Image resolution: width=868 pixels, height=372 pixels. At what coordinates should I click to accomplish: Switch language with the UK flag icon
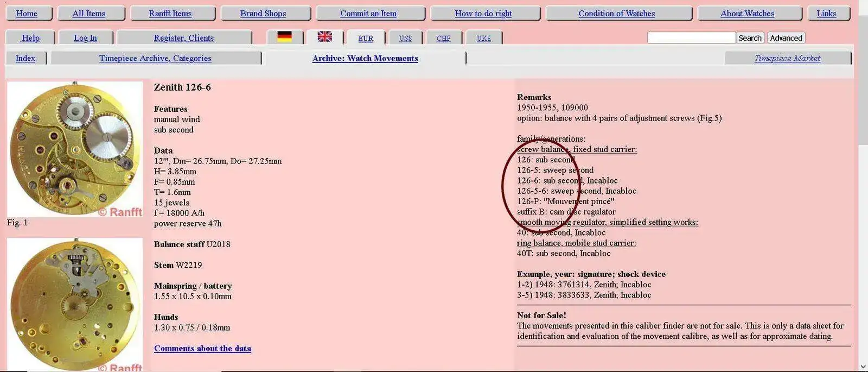[324, 36]
